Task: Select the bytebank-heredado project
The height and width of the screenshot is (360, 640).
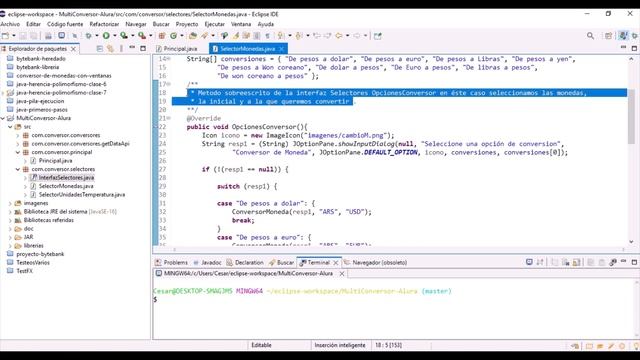Action: 41,58
